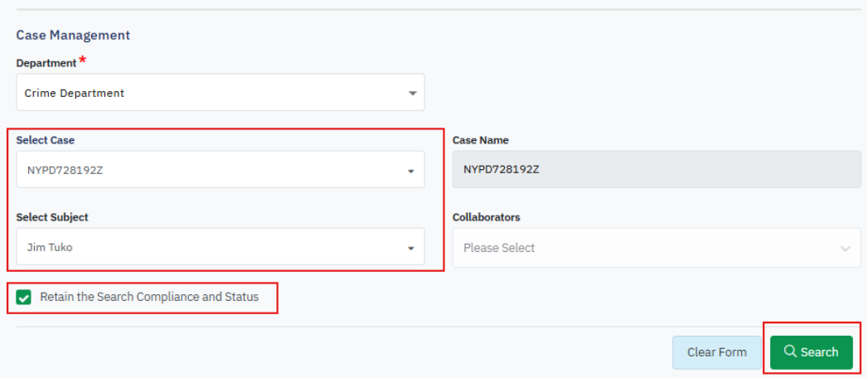The image size is (868, 378).
Task: Click the Department field label
Action: (x=46, y=63)
